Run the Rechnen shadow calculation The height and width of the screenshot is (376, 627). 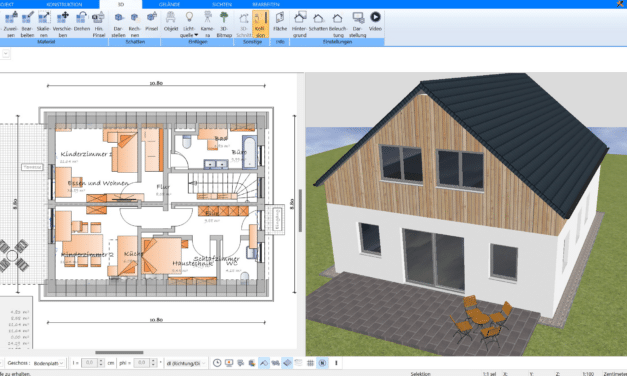135,24
